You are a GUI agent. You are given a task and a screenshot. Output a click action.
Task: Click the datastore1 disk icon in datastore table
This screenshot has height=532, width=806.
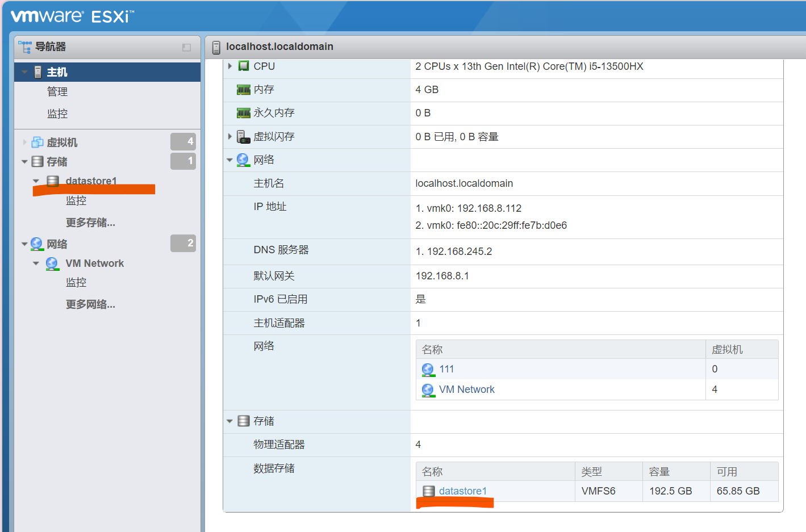(429, 491)
